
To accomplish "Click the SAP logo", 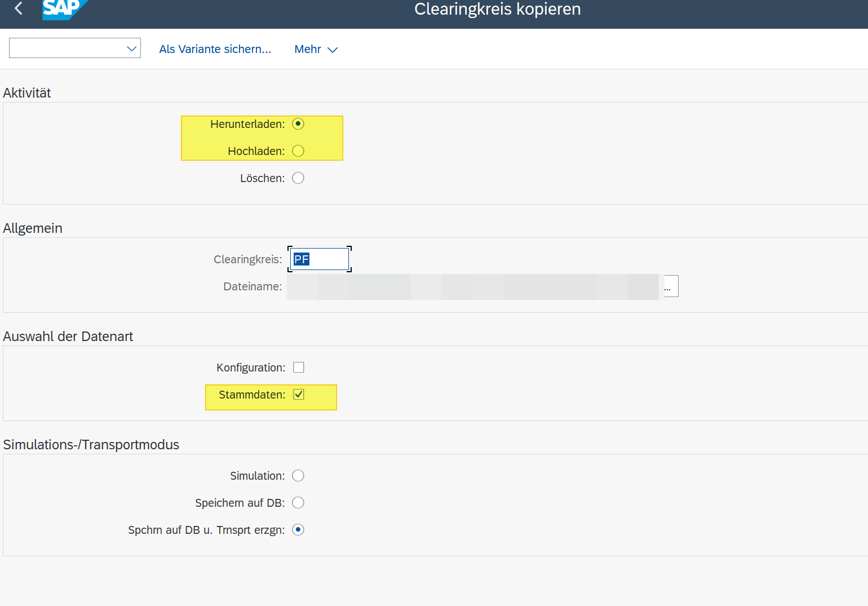I will (x=63, y=9).
